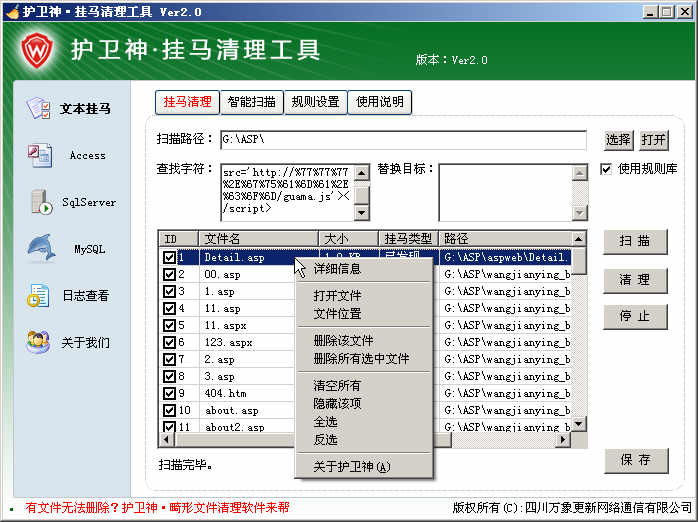Click the 替换目标 box scroll up arrow
698x522 pixels.
coord(580,173)
